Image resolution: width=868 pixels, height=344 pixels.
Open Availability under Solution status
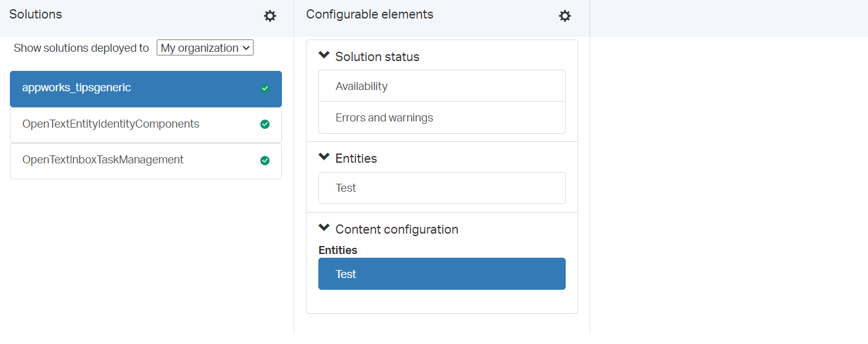coord(442,86)
